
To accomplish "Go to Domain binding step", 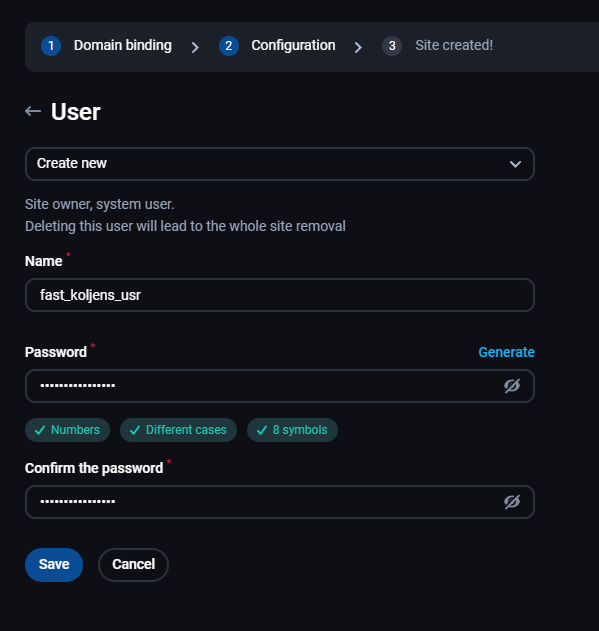I will tap(122, 45).
